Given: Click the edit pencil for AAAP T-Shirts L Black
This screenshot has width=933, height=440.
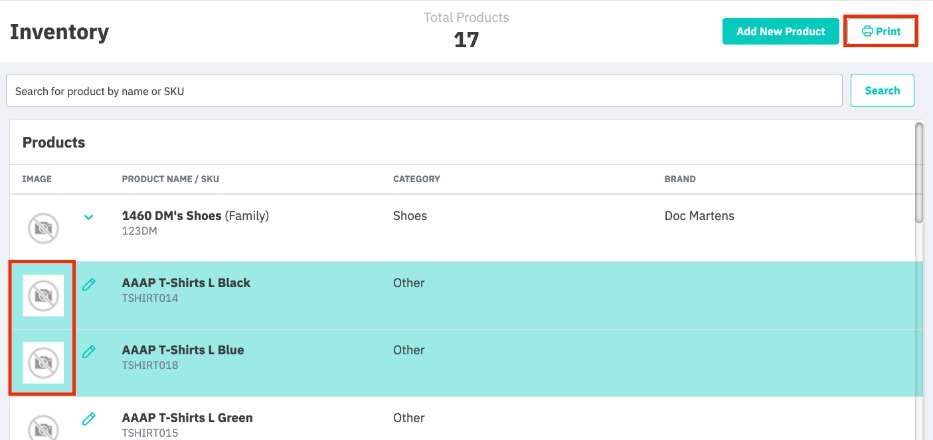Looking at the screenshot, I should click(89, 285).
